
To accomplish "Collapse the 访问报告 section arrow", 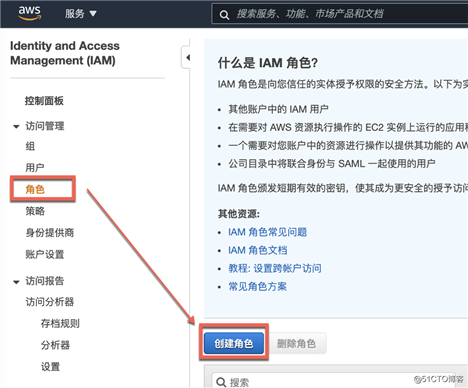I will click(x=16, y=282).
